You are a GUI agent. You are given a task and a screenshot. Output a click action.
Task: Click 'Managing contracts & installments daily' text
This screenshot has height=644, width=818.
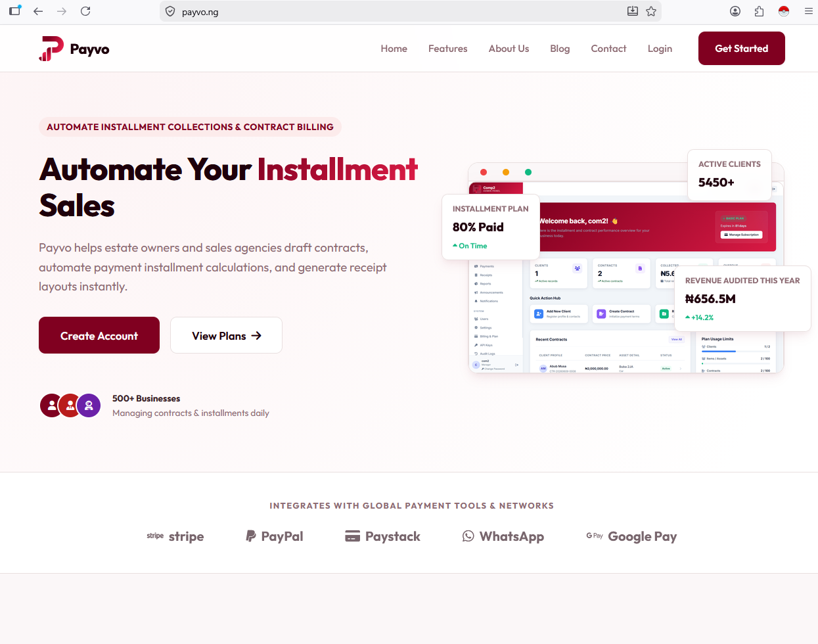(x=191, y=413)
